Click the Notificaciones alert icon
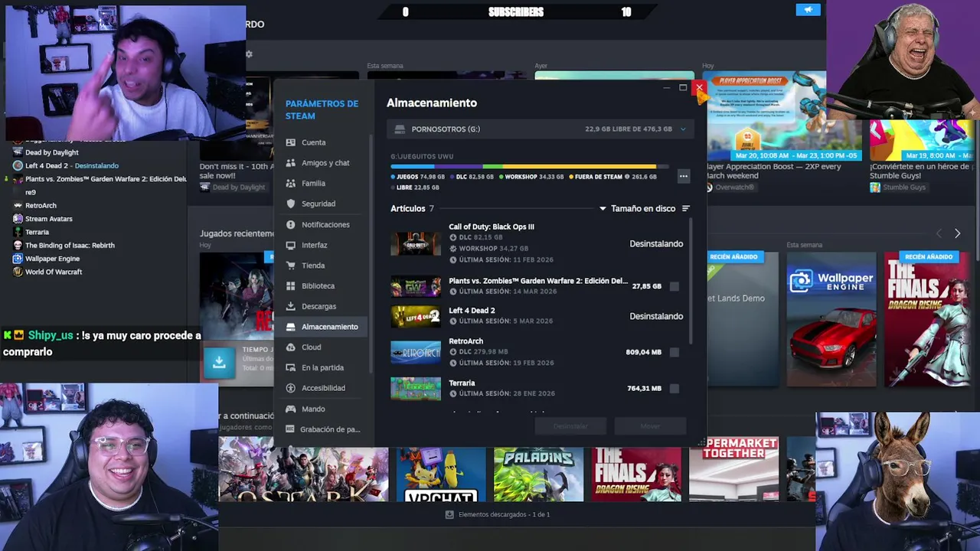 291,224
